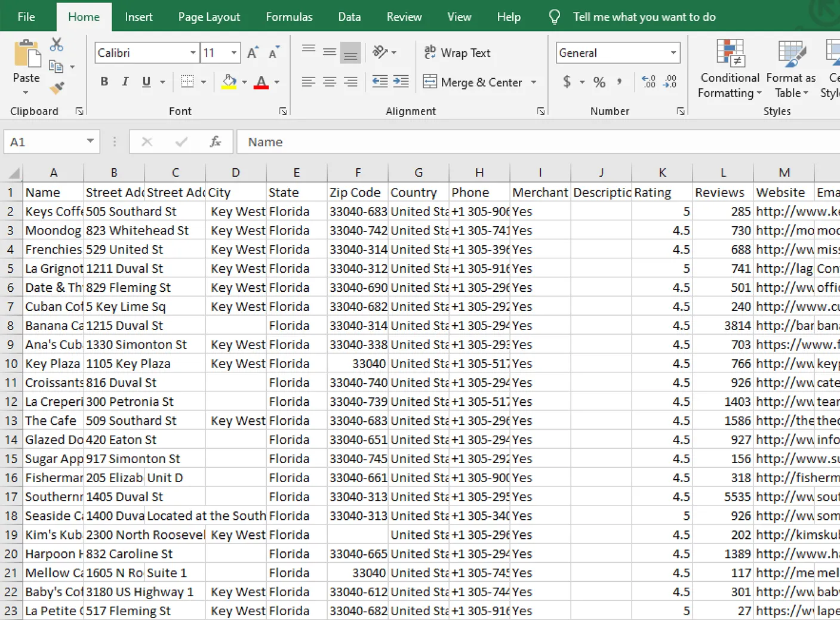Open Paste options dropdown arrow

[26, 92]
